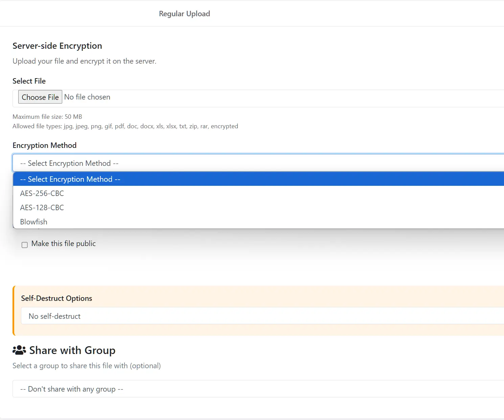
Task: Click the 'Maximum file size: 50 MB' note
Action: coord(47,117)
